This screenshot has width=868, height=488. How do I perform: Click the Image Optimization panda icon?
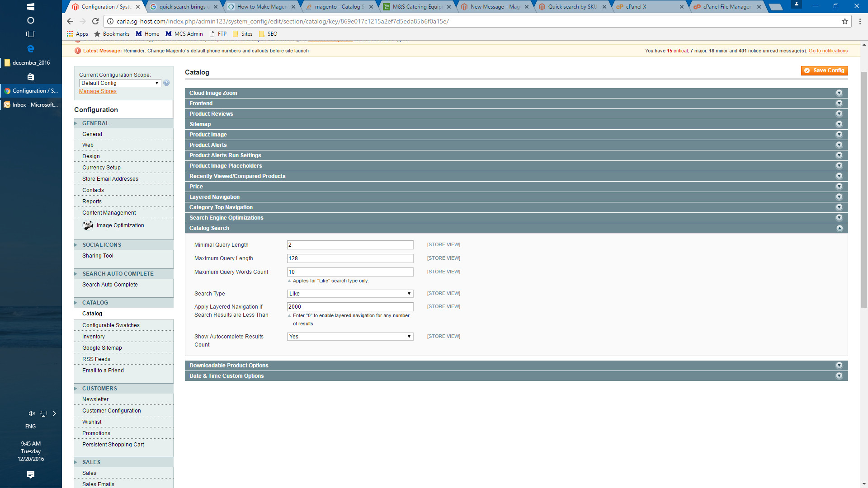pos(88,225)
